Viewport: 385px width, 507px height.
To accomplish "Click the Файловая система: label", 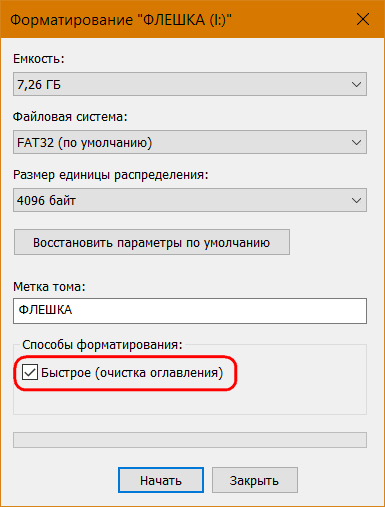I will pyautogui.click(x=70, y=117).
